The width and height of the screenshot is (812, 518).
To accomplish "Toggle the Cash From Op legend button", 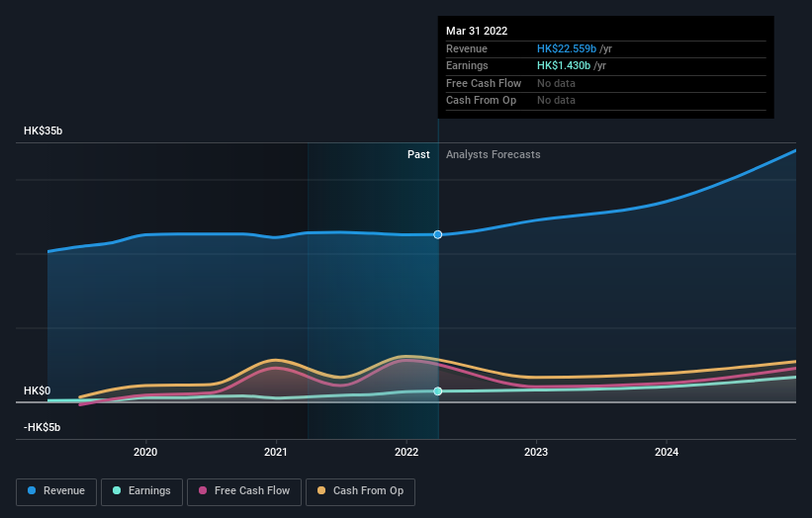I will [x=360, y=491].
